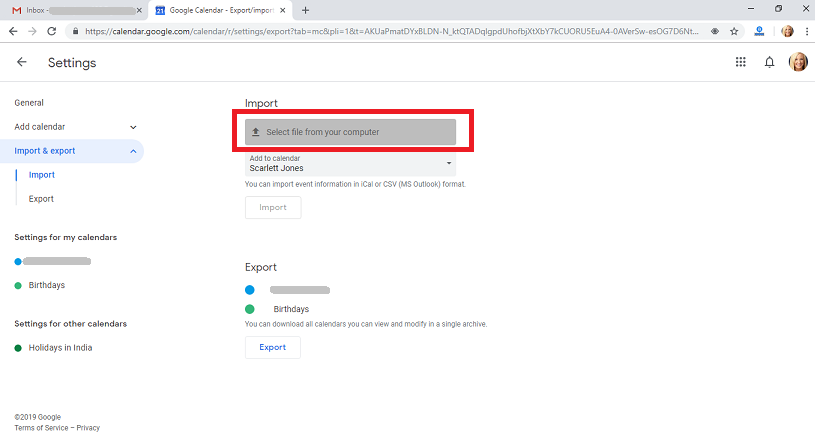This screenshot has height=433, width=815.
Task: Click the Birthdays label under Export
Action: 291,309
